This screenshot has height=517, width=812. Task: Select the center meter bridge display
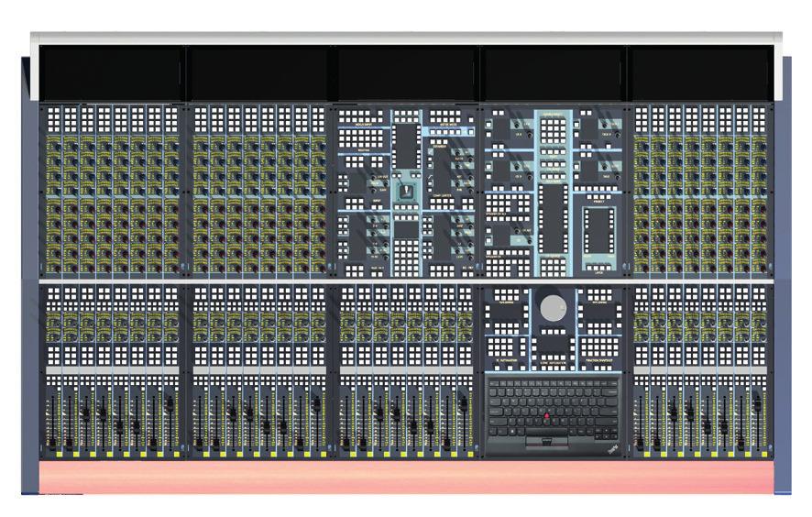(405, 72)
